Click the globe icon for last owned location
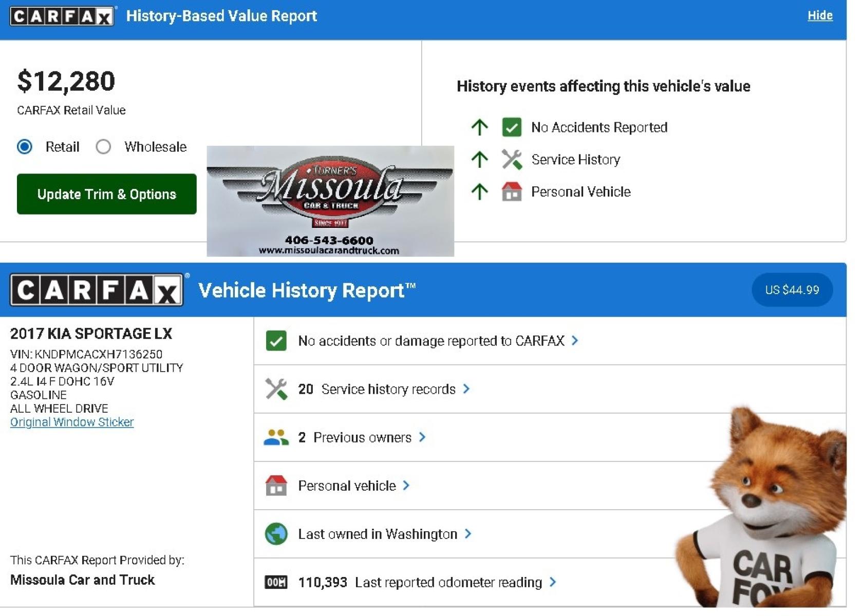The image size is (862, 616). click(x=276, y=534)
